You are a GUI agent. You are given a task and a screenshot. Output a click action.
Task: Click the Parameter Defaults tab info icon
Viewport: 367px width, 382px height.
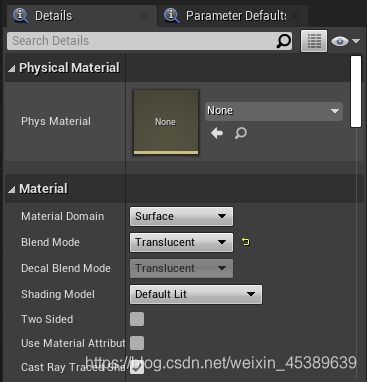(x=172, y=16)
